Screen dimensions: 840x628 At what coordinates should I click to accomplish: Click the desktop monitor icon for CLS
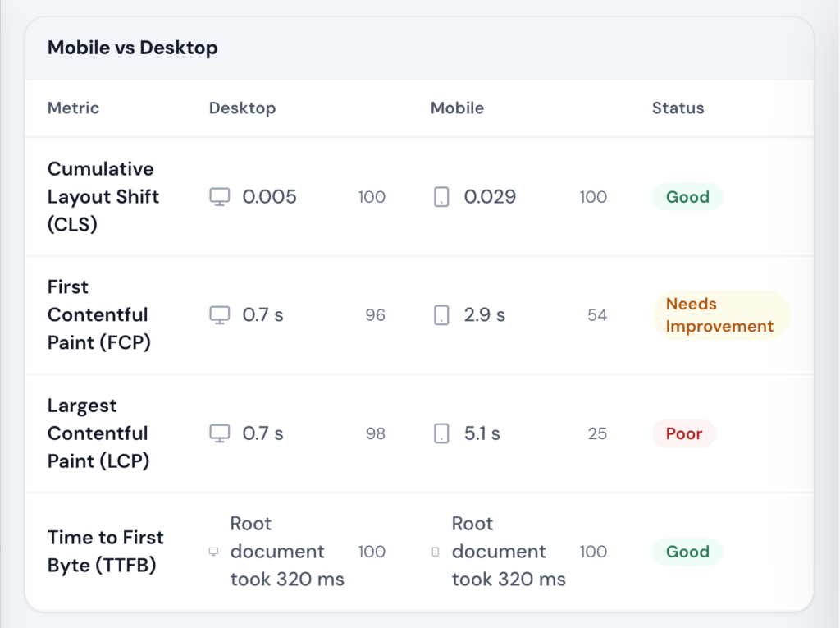point(219,196)
